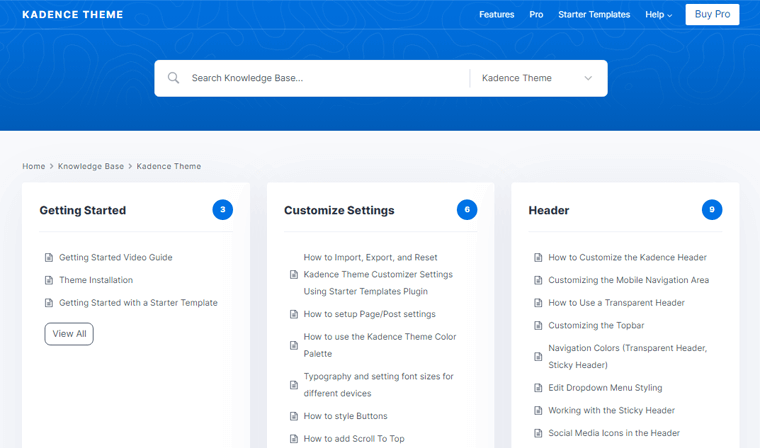Click the magnifying glass search icon
The image size is (760, 448).
click(174, 78)
